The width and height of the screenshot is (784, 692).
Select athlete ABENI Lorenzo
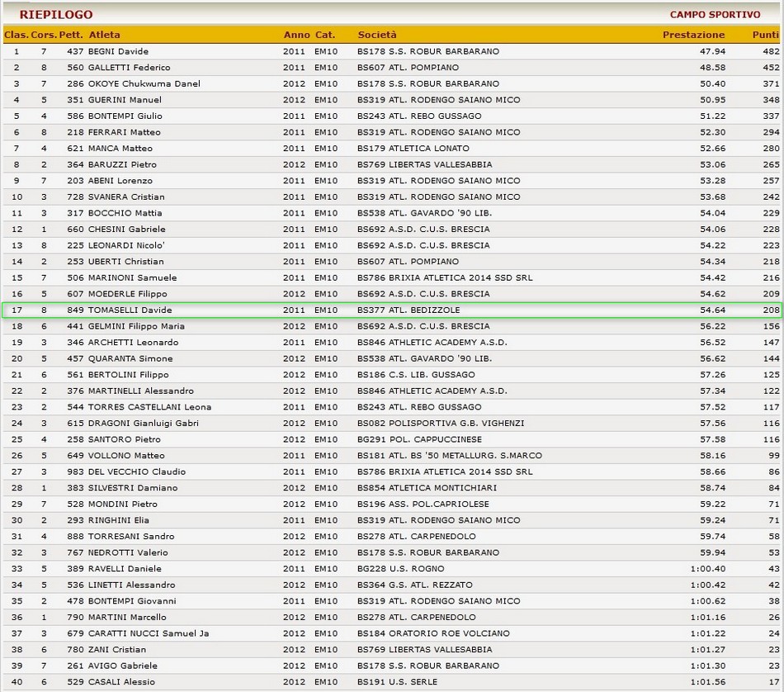[120, 181]
